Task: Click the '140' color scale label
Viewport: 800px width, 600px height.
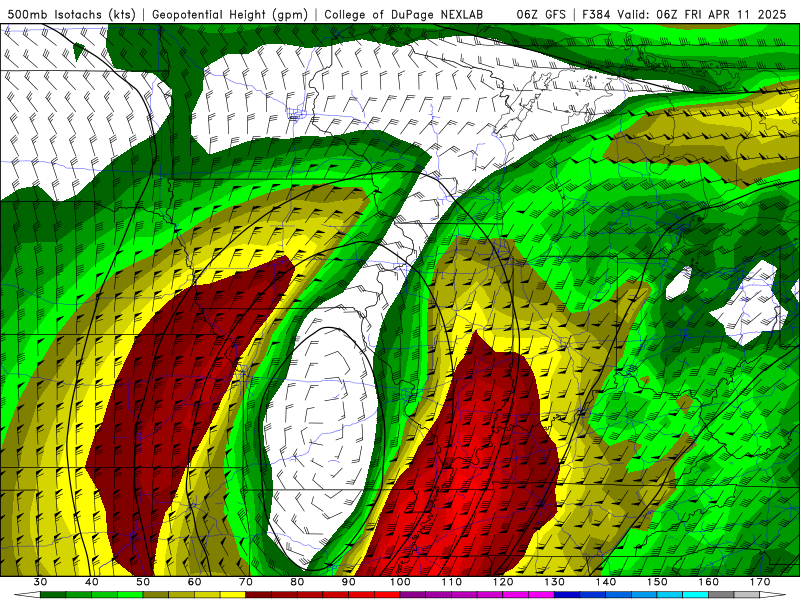Action: [x=606, y=582]
